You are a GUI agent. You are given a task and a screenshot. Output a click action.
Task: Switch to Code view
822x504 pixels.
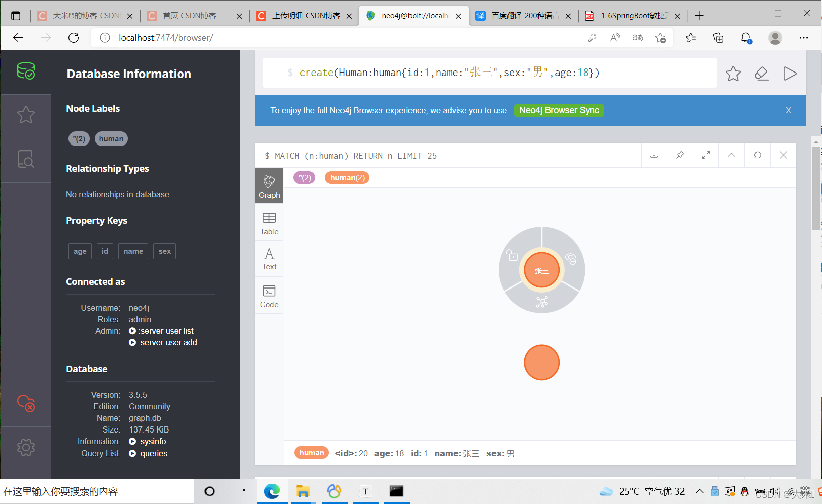(269, 296)
